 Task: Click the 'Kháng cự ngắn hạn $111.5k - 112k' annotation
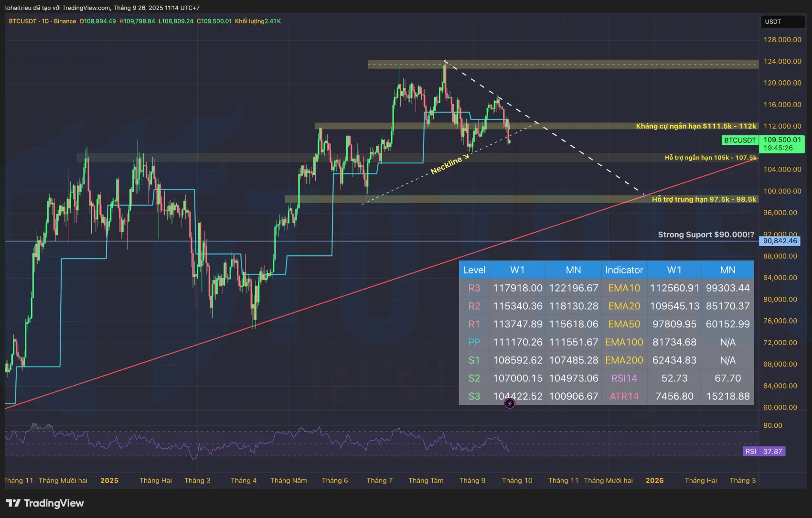click(696, 126)
